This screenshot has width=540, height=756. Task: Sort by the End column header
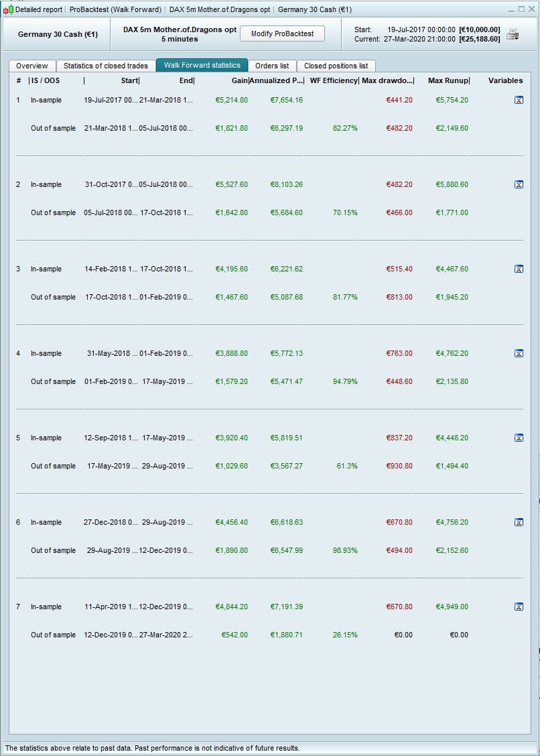186,80
